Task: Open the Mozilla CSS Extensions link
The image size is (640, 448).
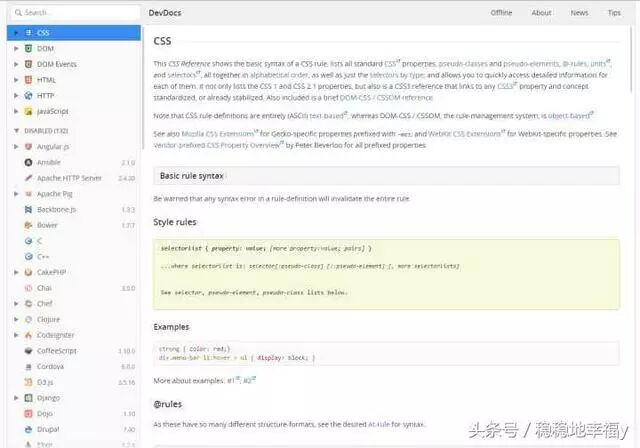Action: pyautogui.click(x=218, y=134)
